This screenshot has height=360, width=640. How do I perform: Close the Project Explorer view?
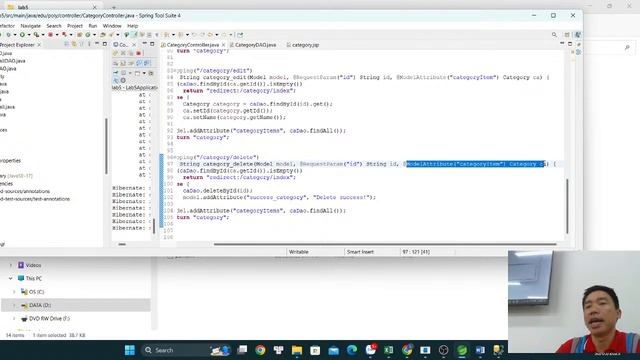point(39,45)
